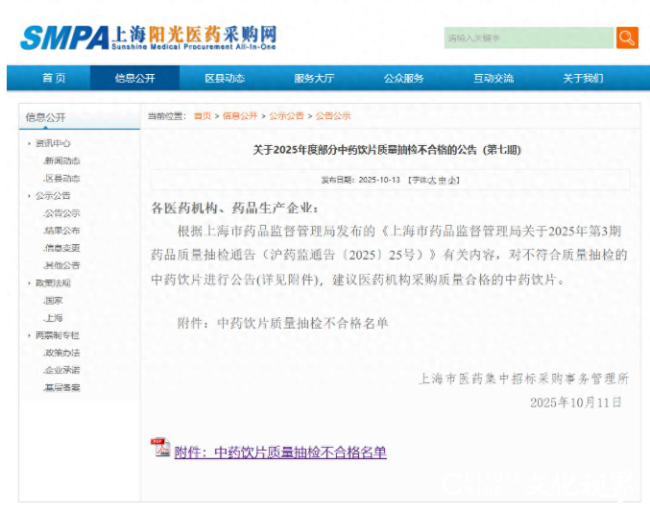Click the 信息公开 breadcrumb link
The height and width of the screenshot is (514, 650).
pyautogui.click(x=240, y=116)
